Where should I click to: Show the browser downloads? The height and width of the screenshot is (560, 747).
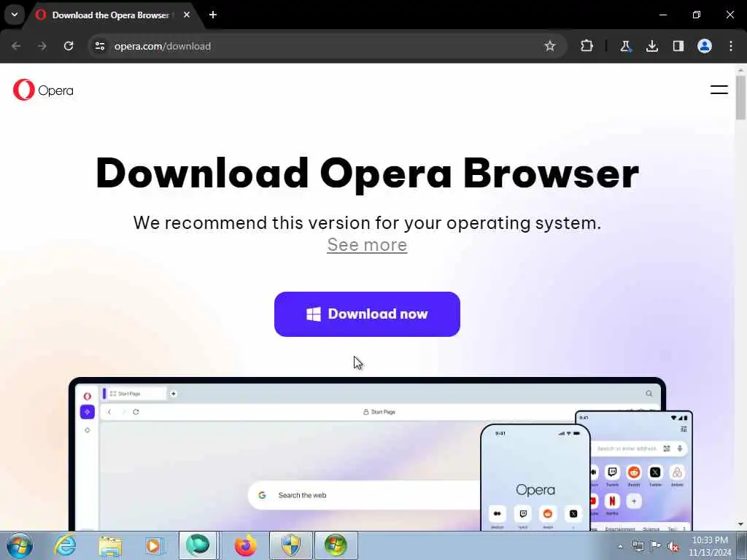651,46
